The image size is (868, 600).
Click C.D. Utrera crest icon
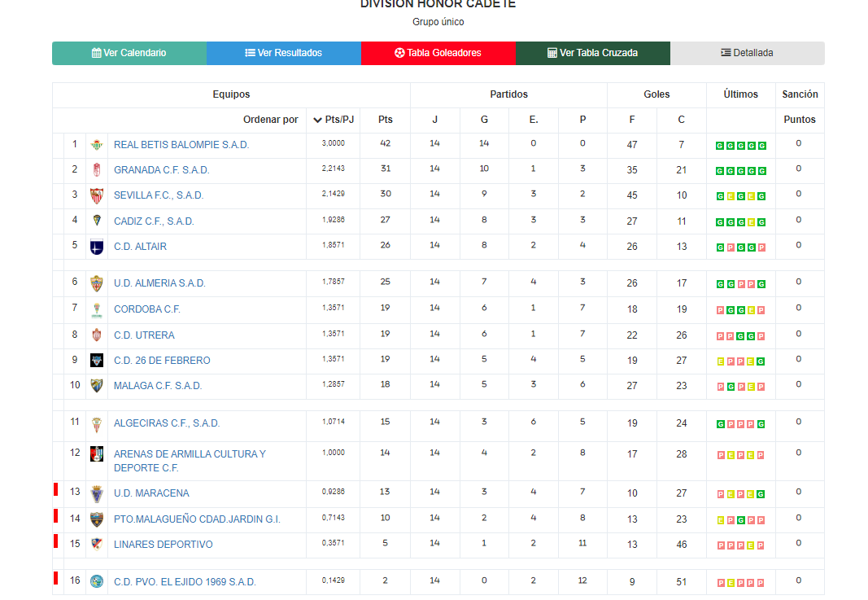97,335
